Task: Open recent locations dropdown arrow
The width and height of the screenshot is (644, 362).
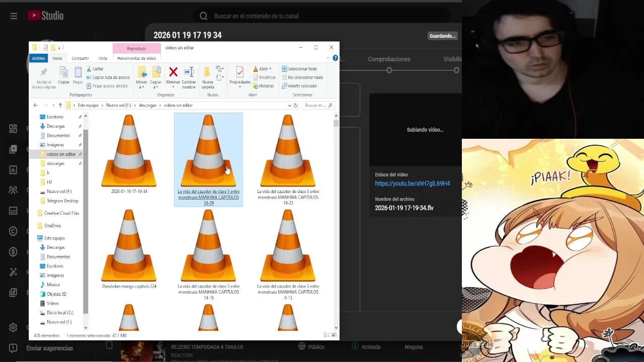Action: coord(53,105)
